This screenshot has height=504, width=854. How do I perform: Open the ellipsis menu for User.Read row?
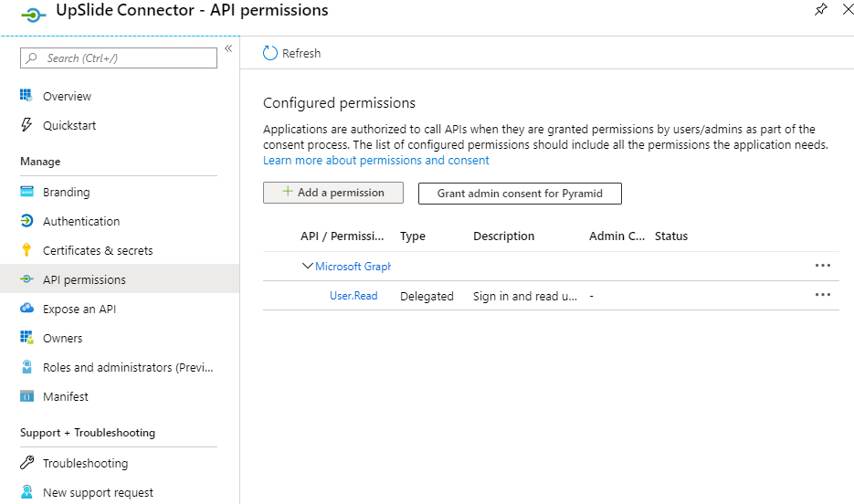[822, 294]
